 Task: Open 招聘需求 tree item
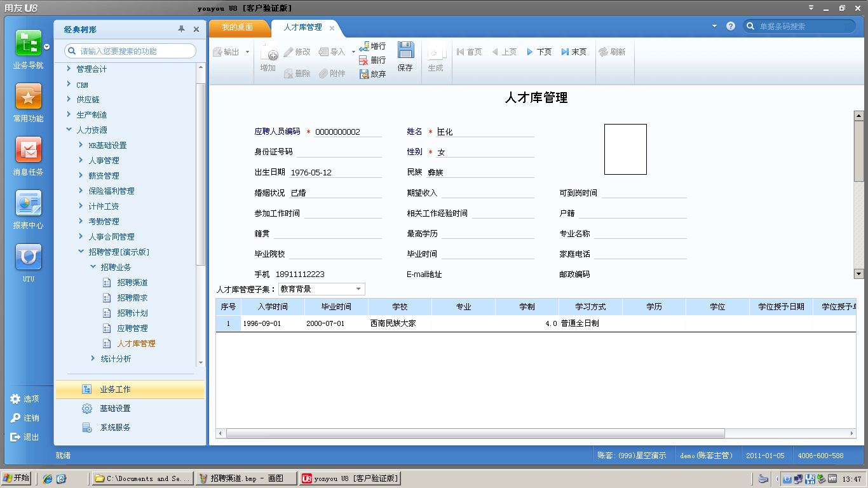pos(132,297)
